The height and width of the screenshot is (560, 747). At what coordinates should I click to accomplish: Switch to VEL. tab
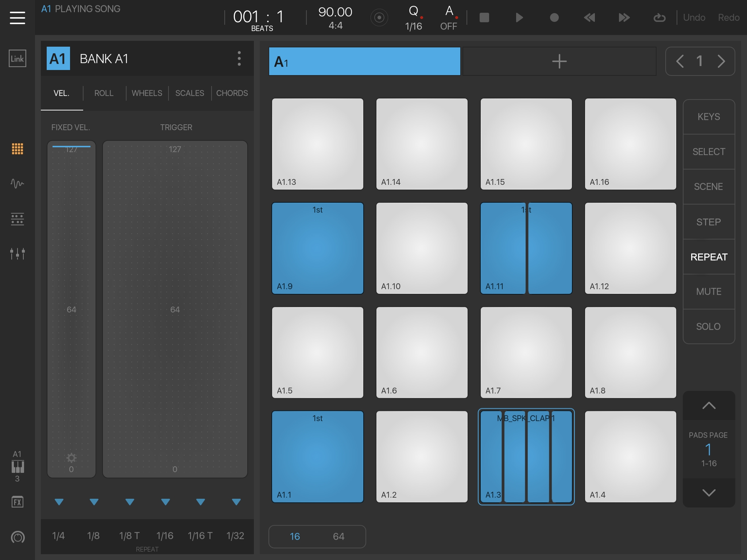62,93
